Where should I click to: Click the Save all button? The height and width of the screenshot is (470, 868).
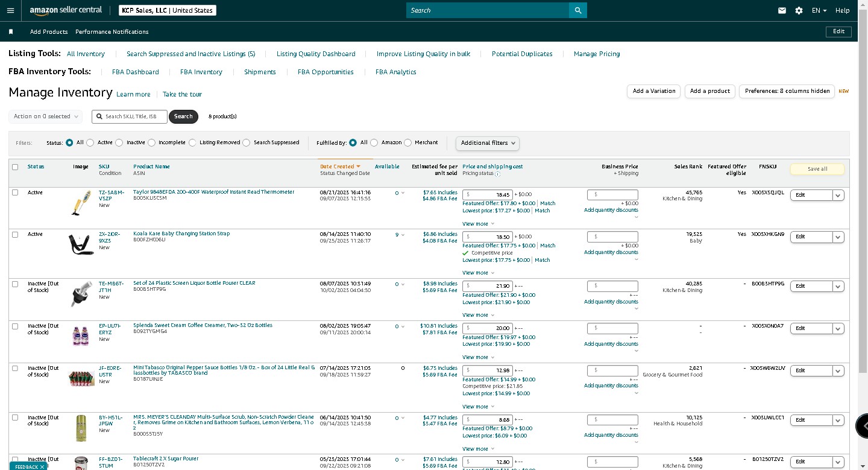(x=817, y=169)
